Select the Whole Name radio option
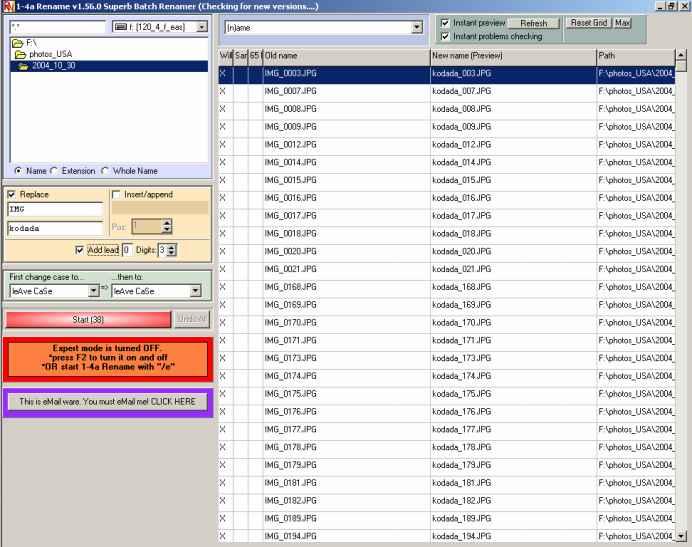The width and height of the screenshot is (692, 547). click(106, 170)
